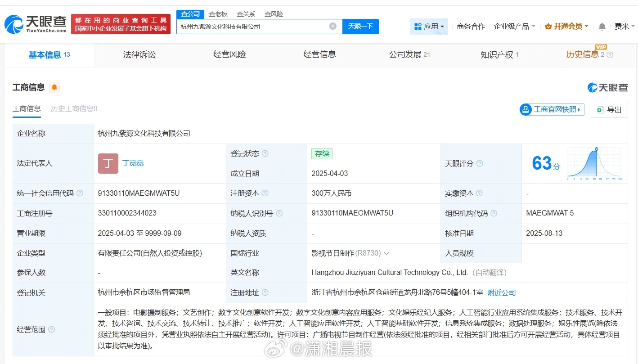
Task: Click help icon beside 统一社会信用代码
Action: click(80, 193)
